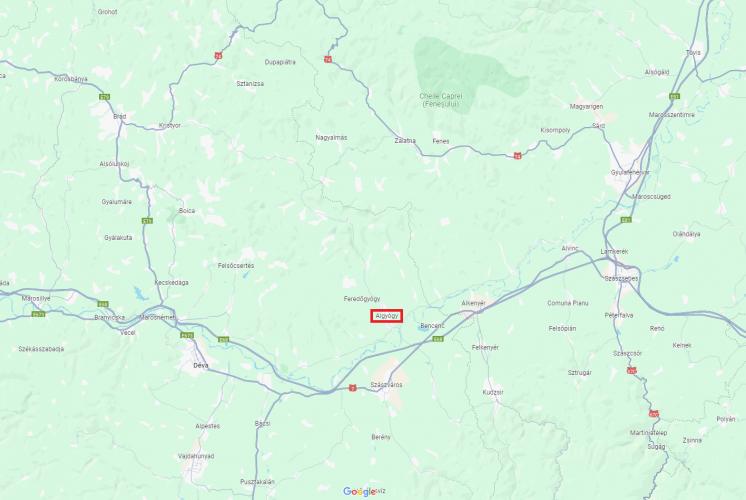This screenshot has width=746, height=500.
Task: Select the Feredőgyógy place label
Action: click(x=362, y=299)
